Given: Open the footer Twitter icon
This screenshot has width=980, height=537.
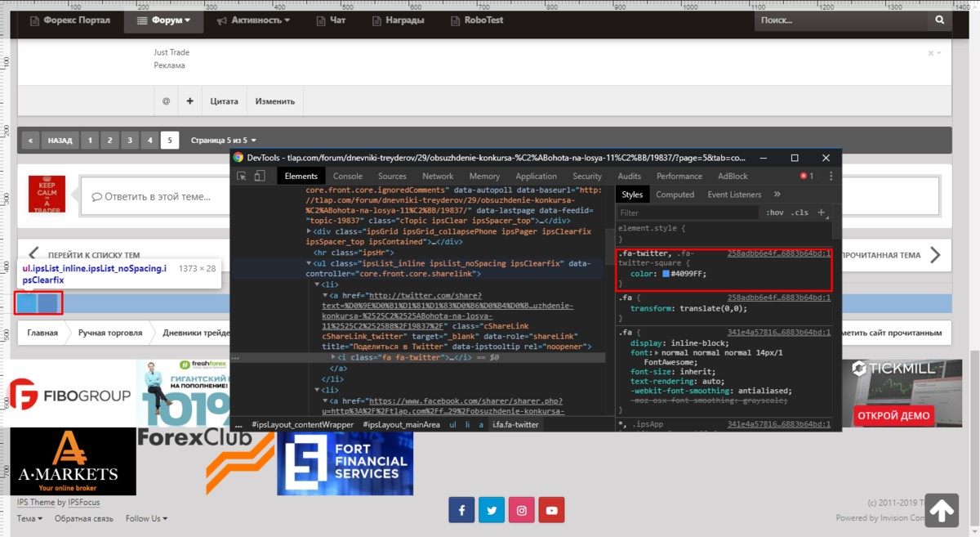Looking at the screenshot, I should (x=492, y=510).
